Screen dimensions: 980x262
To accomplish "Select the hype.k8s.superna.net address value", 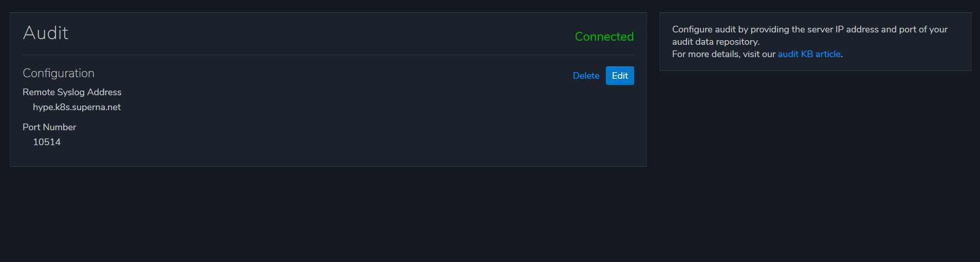I will [77, 107].
